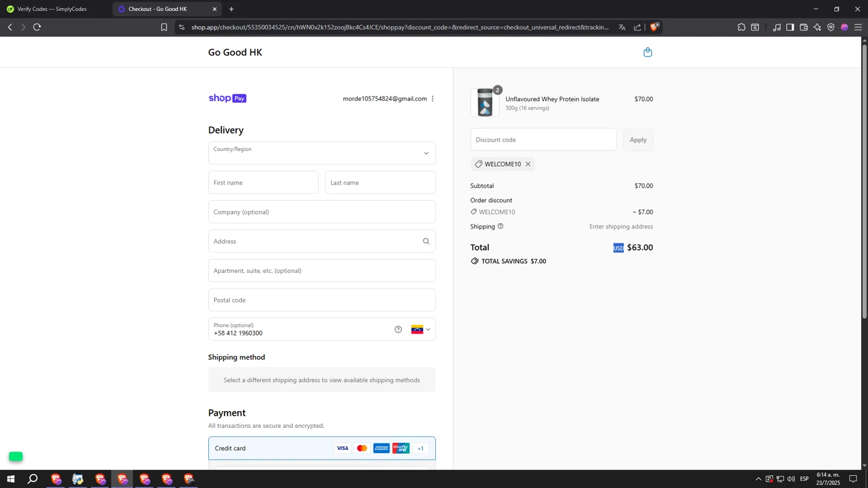Open the phone number help tooltip
Viewport: 868px width, 488px height.
pos(398,330)
